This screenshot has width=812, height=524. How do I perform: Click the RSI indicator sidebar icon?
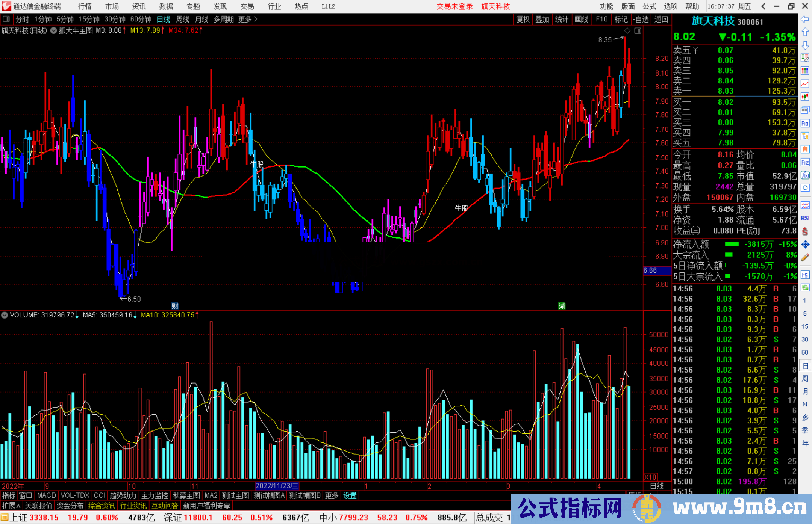pyautogui.click(x=805, y=218)
